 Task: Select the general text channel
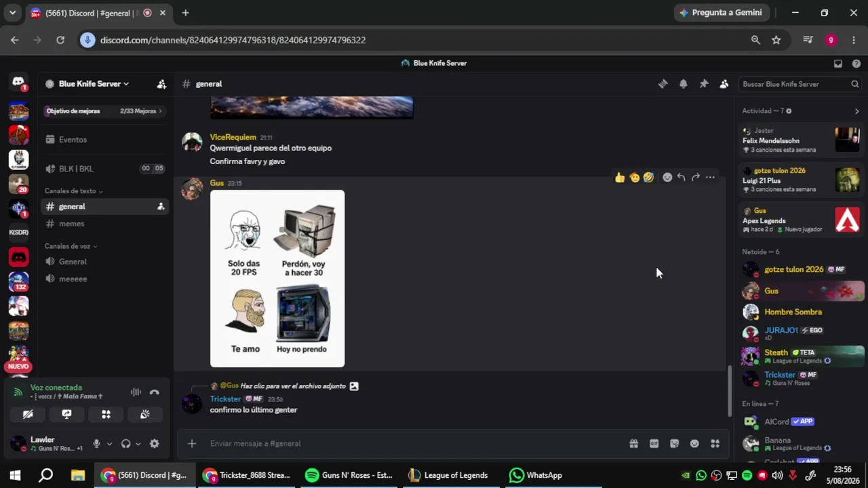[x=104, y=207]
